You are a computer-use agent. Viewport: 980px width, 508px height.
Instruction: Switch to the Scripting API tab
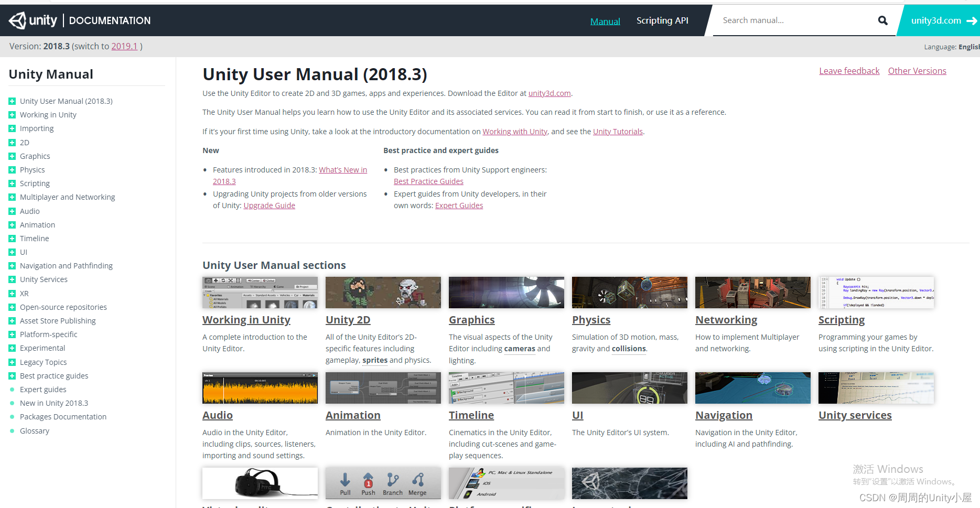point(662,20)
